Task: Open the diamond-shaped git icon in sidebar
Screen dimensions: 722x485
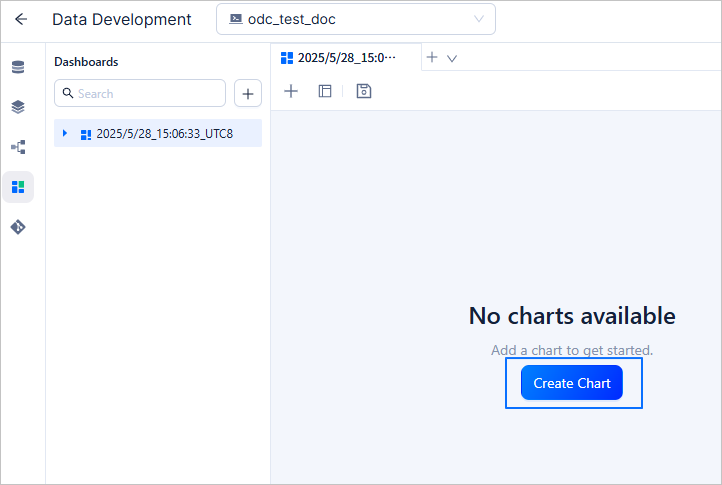Action: click(18, 227)
